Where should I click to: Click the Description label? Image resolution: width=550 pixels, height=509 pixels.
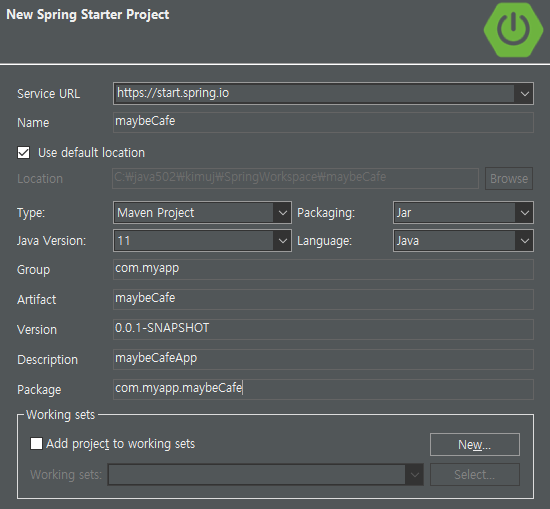47,360
